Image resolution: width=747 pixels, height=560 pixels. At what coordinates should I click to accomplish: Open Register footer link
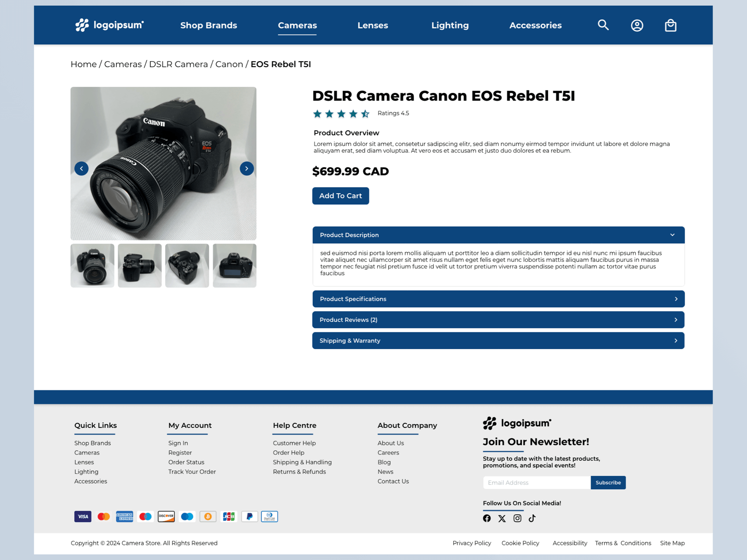(180, 453)
